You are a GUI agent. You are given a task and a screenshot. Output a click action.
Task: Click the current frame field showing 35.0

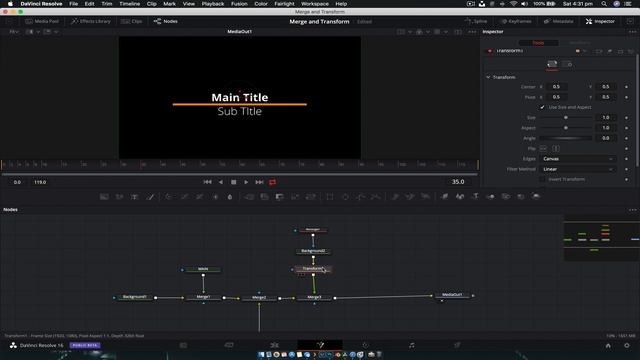tap(458, 182)
